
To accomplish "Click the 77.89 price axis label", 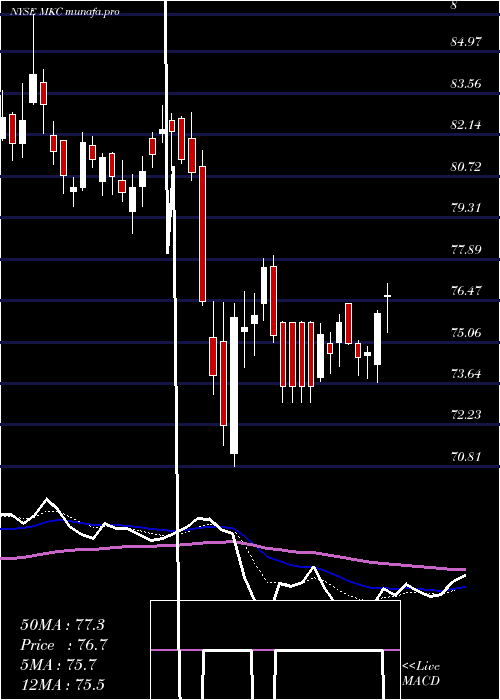I will coord(466,249).
